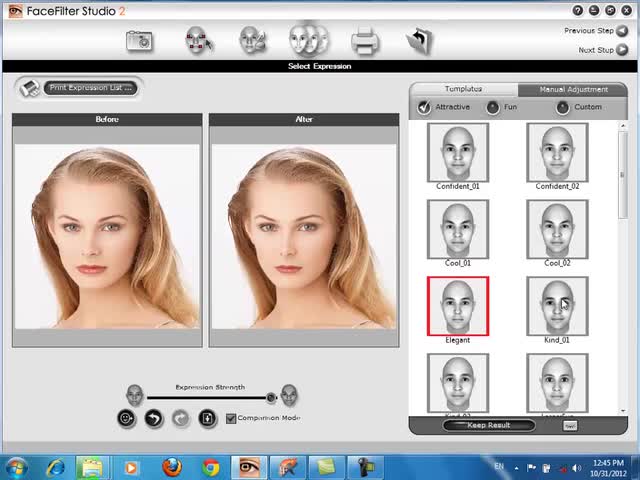
Task: Show hidden system tray icons arrow
Action: [x=517, y=468]
